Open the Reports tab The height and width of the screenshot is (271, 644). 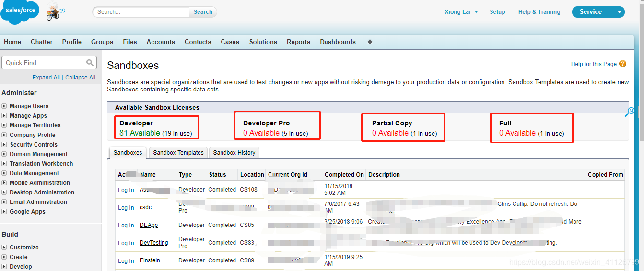click(x=299, y=42)
